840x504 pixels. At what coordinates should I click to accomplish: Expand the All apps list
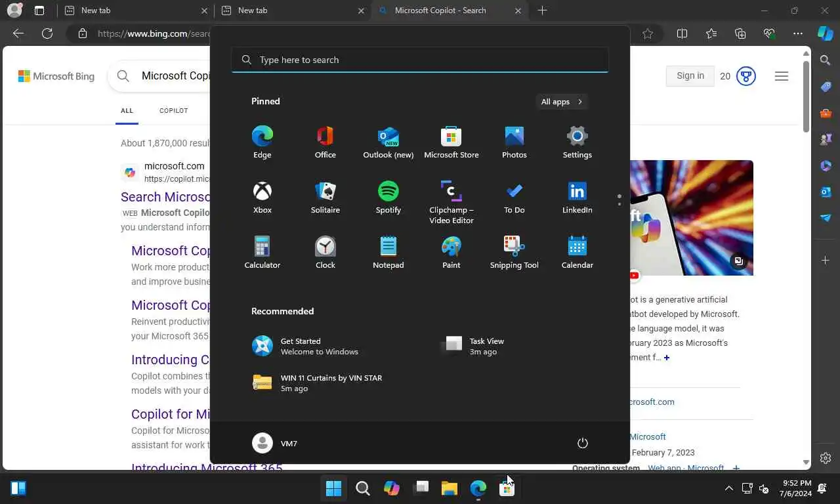click(561, 102)
